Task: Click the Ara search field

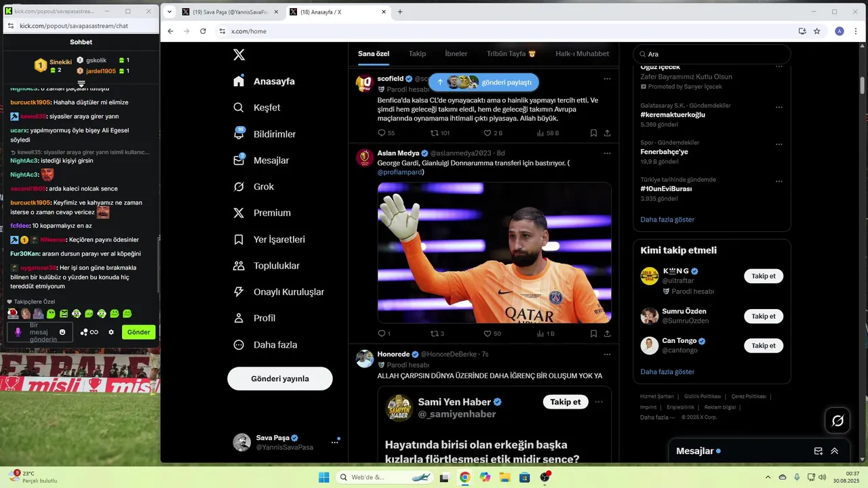Action: click(711, 54)
